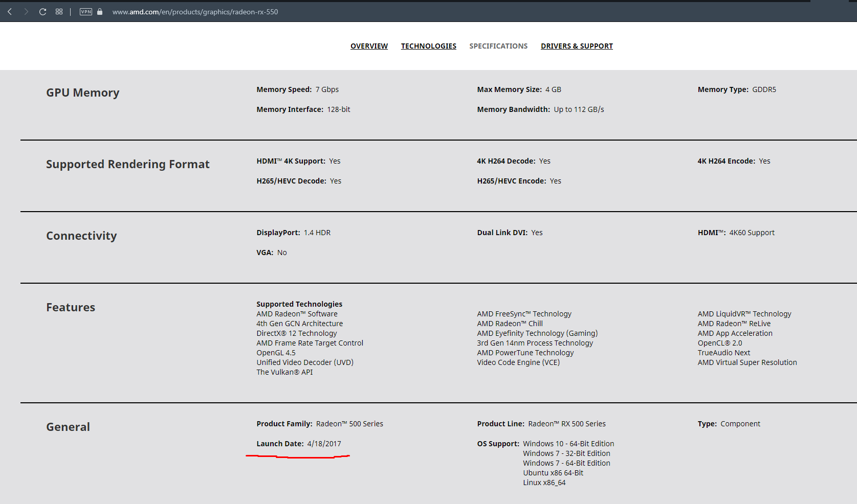Click the 4K H264 Encode entry
857x504 pixels.
click(x=734, y=161)
